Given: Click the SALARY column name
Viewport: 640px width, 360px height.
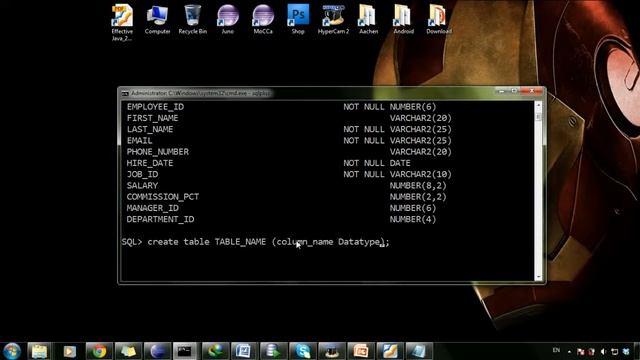Looking at the screenshot, I should coord(142,185).
